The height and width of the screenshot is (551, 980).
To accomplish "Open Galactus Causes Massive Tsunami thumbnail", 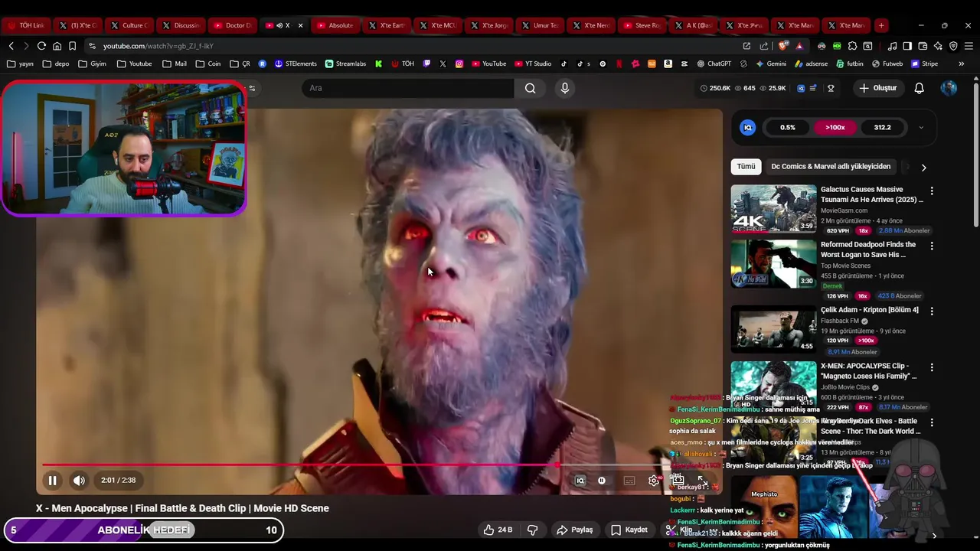I will [x=773, y=208].
